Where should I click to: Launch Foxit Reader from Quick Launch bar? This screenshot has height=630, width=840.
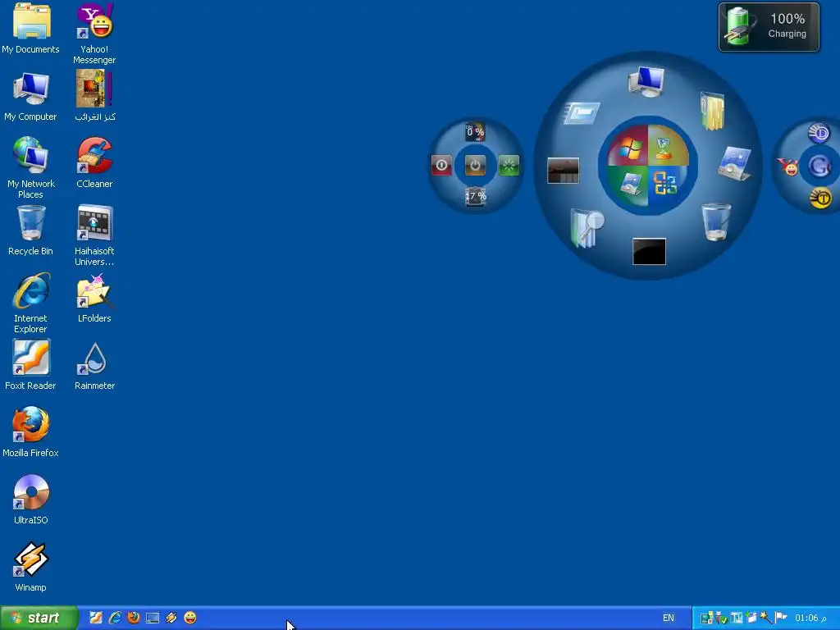(x=95, y=618)
